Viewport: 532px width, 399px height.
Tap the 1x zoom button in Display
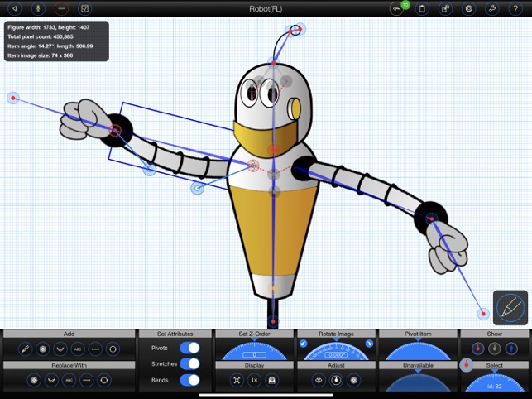(254, 380)
